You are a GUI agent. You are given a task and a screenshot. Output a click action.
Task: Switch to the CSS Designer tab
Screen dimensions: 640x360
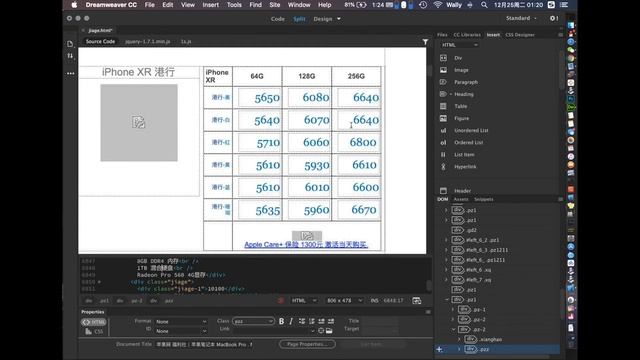click(x=520, y=35)
